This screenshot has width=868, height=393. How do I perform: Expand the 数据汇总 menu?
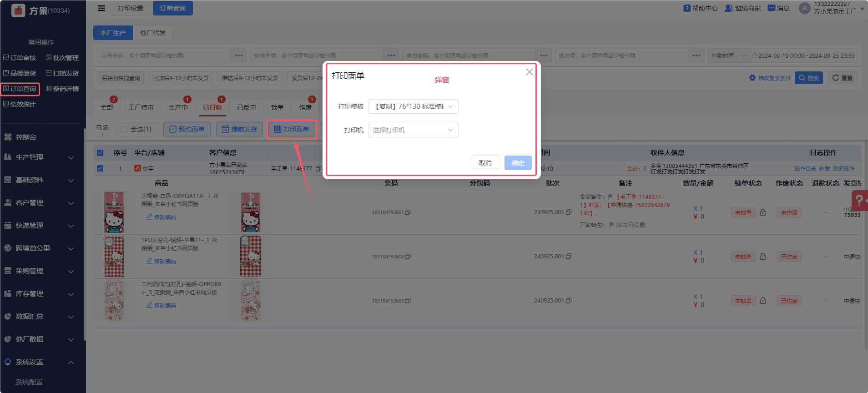click(39, 317)
